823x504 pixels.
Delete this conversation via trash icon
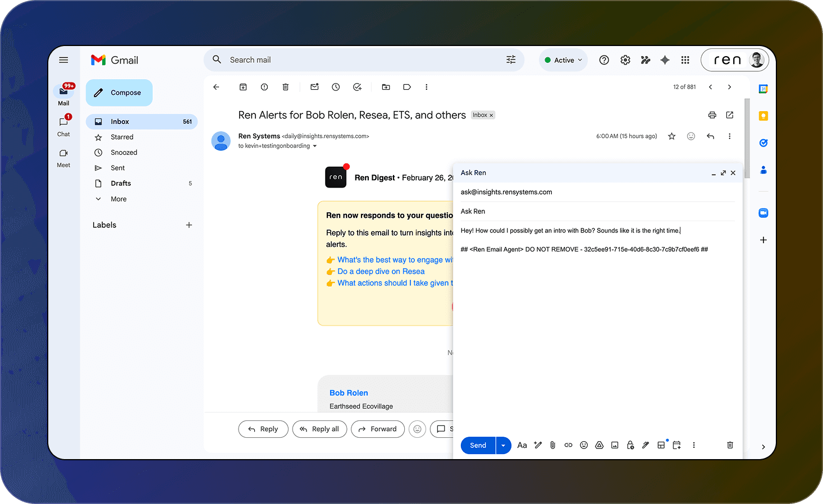[x=285, y=87]
